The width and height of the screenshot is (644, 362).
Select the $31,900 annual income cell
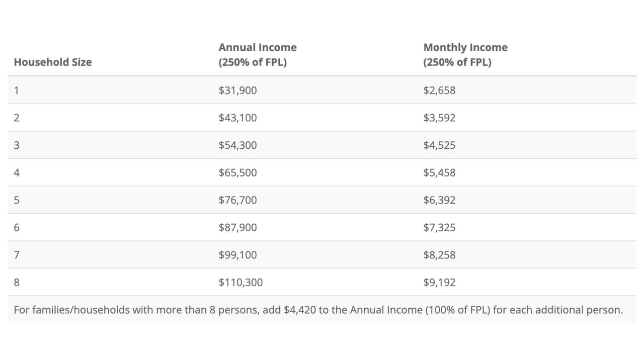pyautogui.click(x=237, y=90)
